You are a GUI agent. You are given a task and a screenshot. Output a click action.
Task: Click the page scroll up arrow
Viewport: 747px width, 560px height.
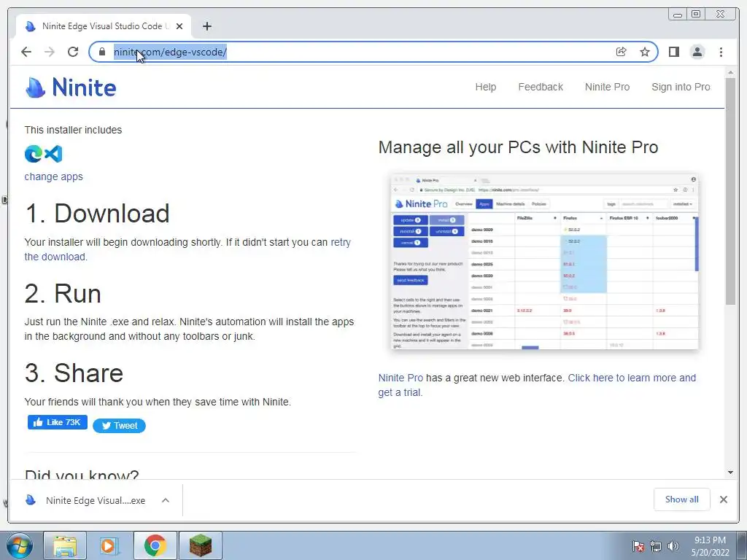pyautogui.click(x=730, y=72)
